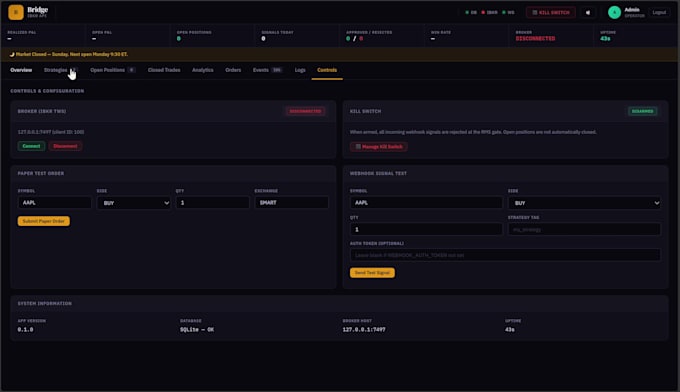Click the Broker Host 127.0.0.1:7497 value
This screenshot has height=392, width=680.
tap(364, 330)
